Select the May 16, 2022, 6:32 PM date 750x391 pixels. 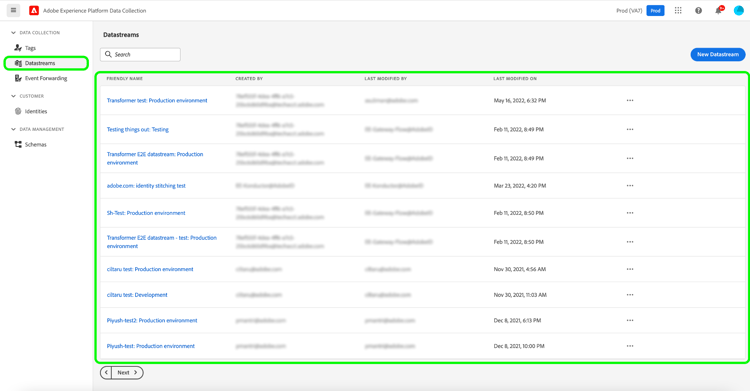coord(519,101)
